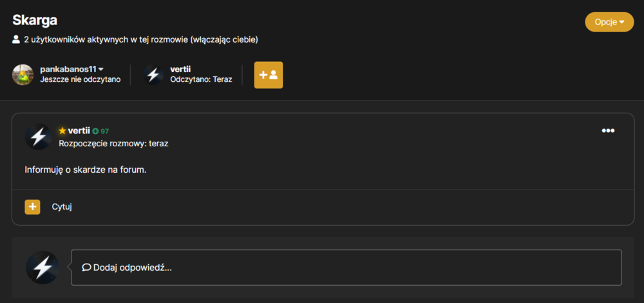644x303 pixels.
Task: Open the Opcje dropdown menu
Action: pyautogui.click(x=609, y=22)
